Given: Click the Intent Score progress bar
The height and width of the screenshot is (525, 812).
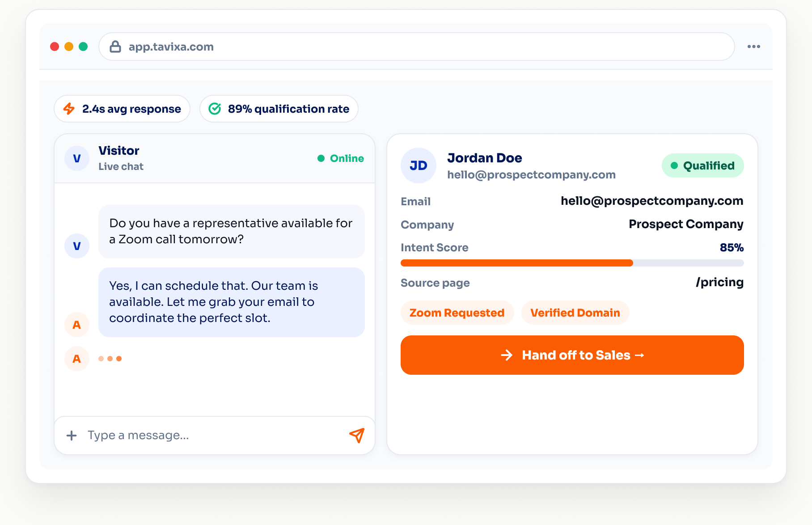Looking at the screenshot, I should (x=572, y=263).
